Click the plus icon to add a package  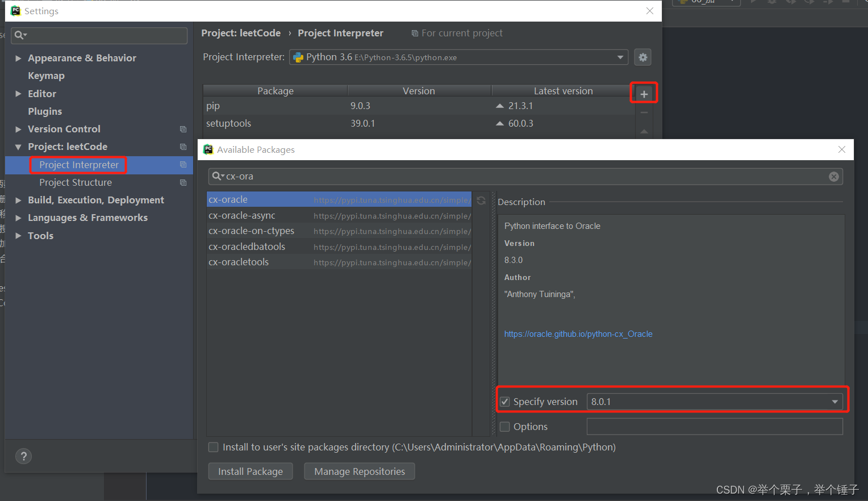pyautogui.click(x=644, y=94)
